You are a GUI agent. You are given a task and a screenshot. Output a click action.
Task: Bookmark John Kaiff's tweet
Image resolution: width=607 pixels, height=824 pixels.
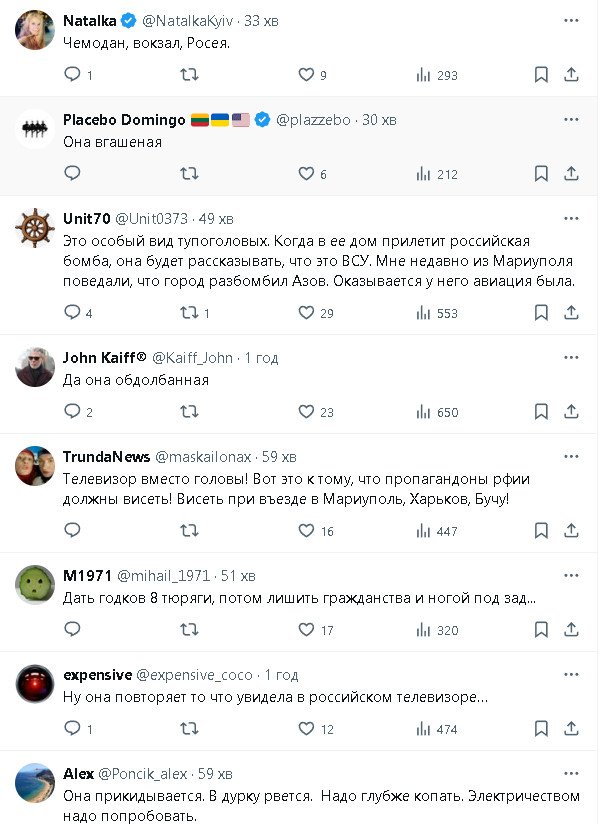coord(541,412)
